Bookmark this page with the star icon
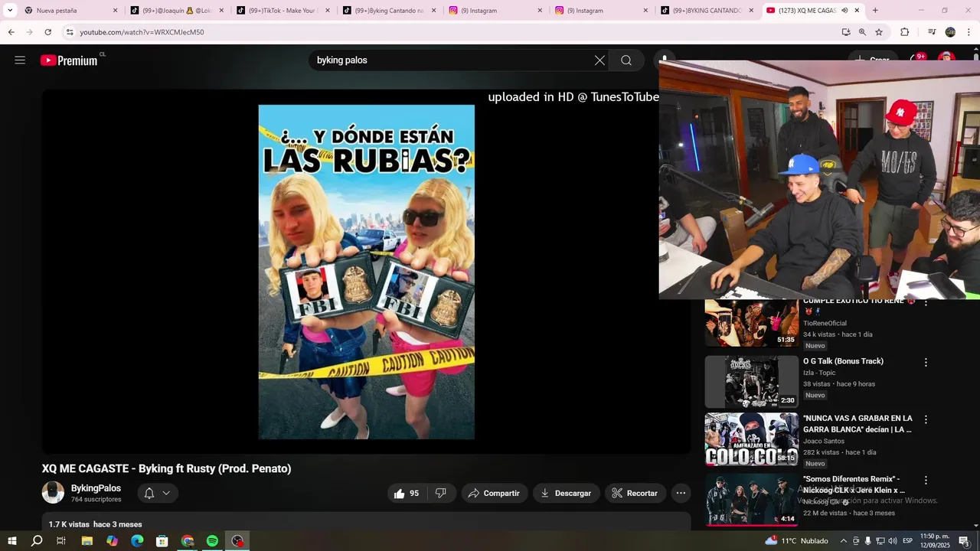 [879, 32]
